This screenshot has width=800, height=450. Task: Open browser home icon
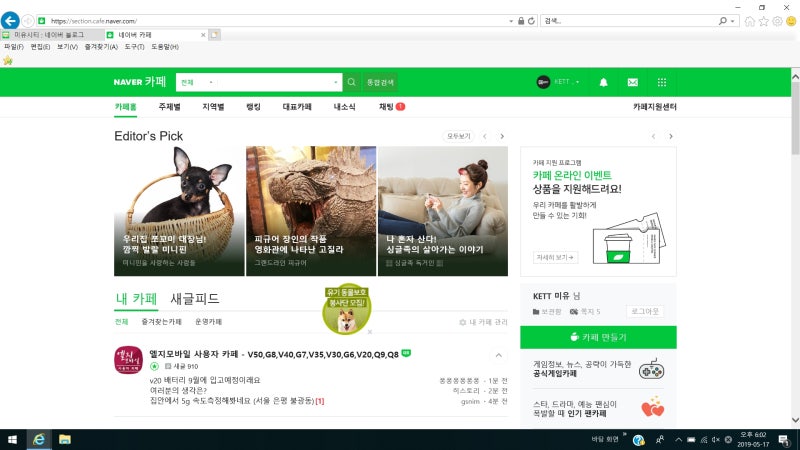749,21
